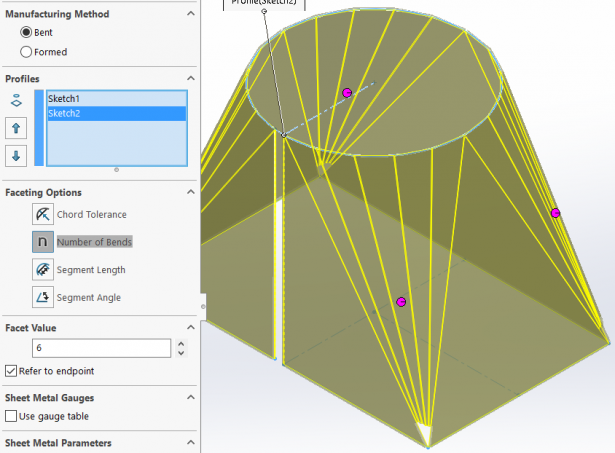Collapse the Faceting Options section
Image resolution: width=615 pixels, height=453 pixels.
point(191,192)
